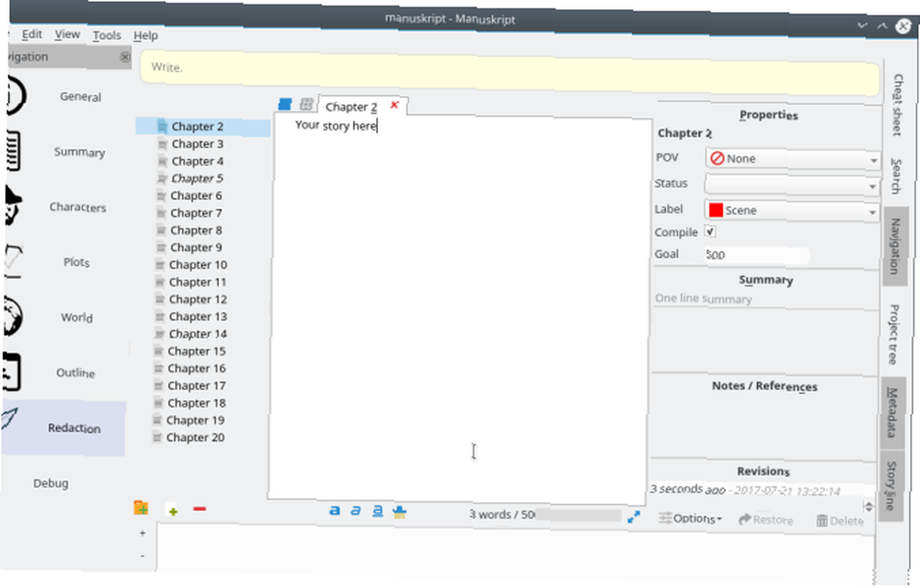The image size is (920, 588).
Task: Click the One line summary field
Action: click(x=765, y=299)
